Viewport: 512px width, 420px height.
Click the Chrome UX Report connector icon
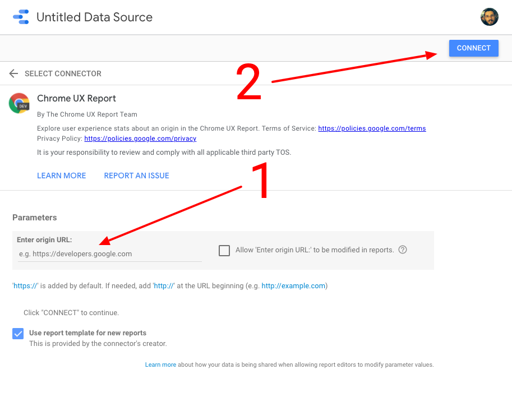coord(19,103)
